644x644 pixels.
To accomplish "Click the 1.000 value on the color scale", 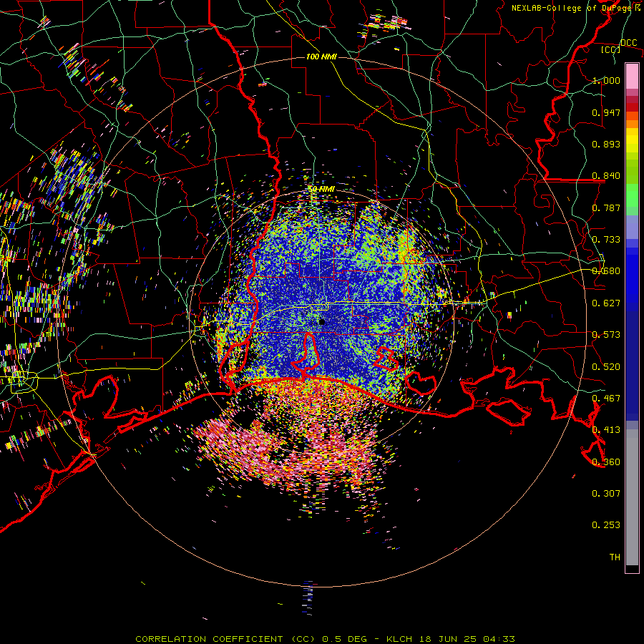I will point(606,80).
